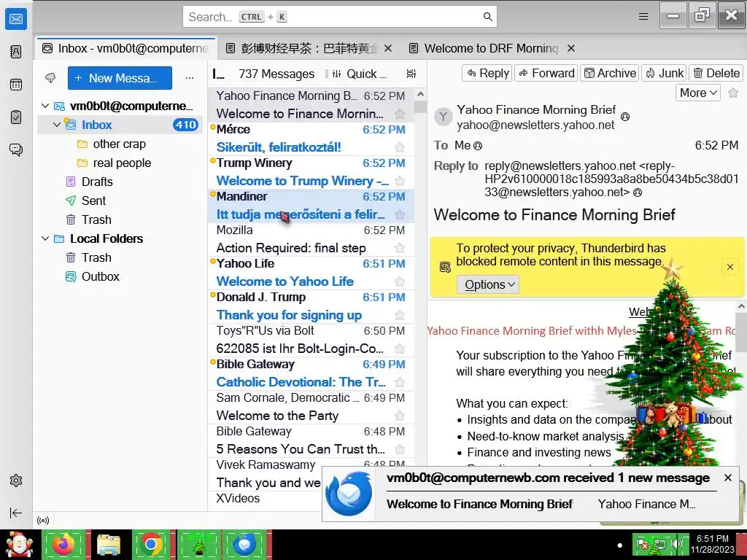The height and width of the screenshot is (560, 747).
Task: Open the Mail space icon
Action: click(x=16, y=19)
